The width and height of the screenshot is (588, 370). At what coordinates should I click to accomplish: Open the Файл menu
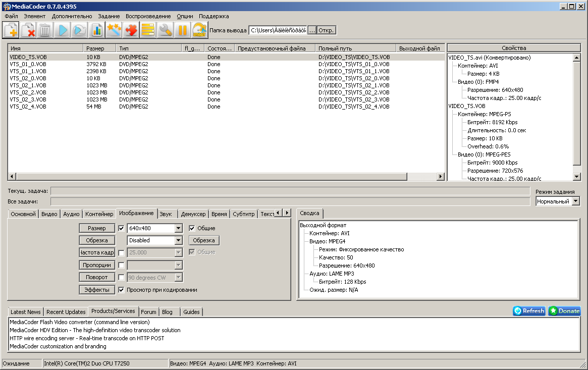tap(11, 16)
